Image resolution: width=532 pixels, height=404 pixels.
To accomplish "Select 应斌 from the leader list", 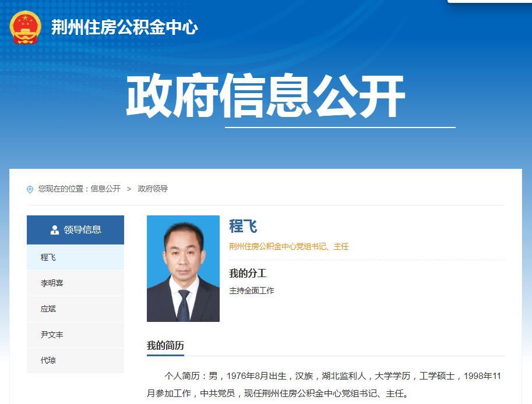I will coord(50,309).
